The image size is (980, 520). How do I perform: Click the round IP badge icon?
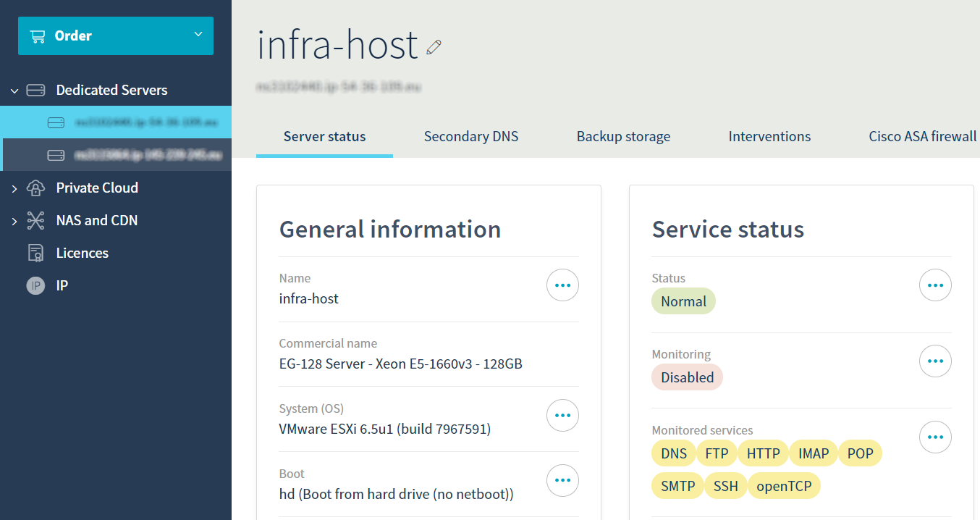pyautogui.click(x=35, y=285)
